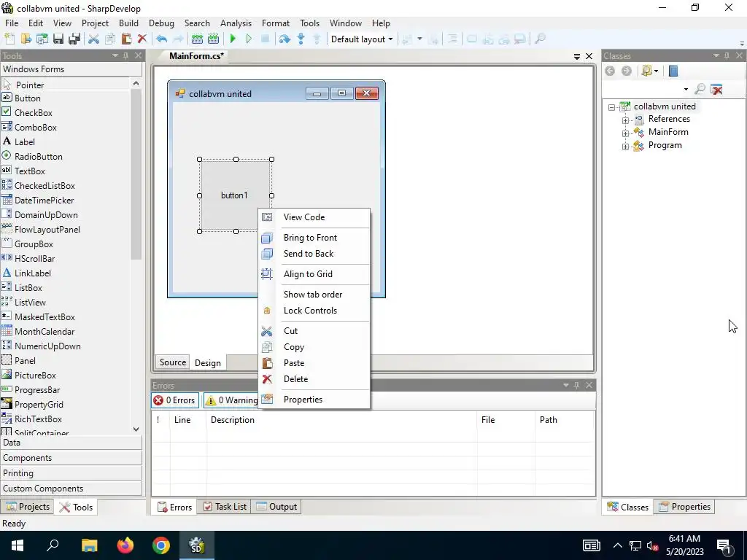
Task: Close the MainForm.cs document with the tab X
Action: (589, 56)
